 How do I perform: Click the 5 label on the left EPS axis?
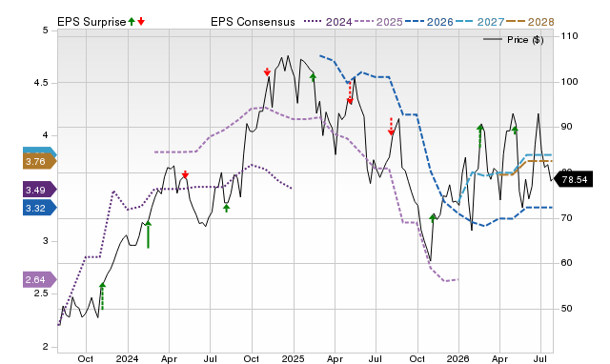click(46, 30)
